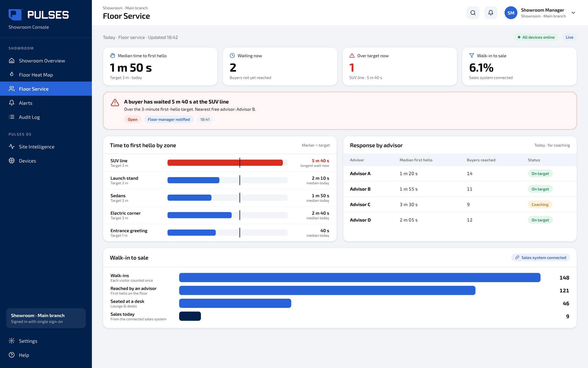The height and width of the screenshot is (368, 588).
Task: Click the Showroom · Main branch breadcrumb
Action: tap(125, 8)
